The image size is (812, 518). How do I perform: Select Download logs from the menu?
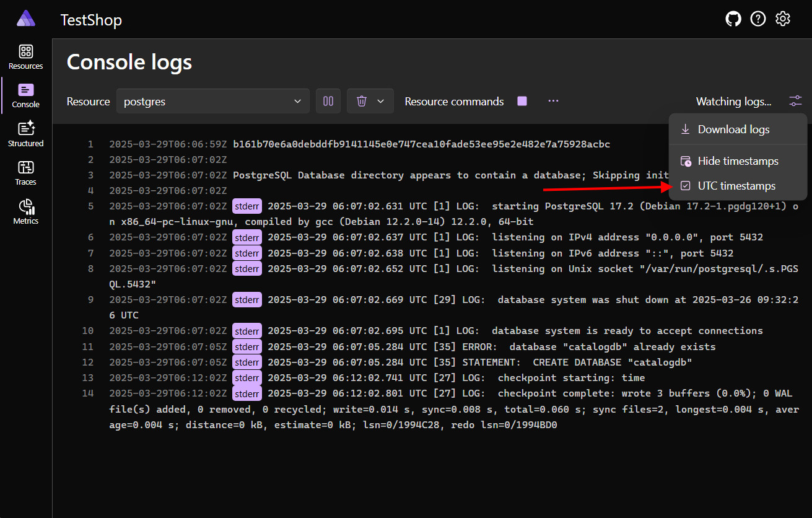pos(733,129)
